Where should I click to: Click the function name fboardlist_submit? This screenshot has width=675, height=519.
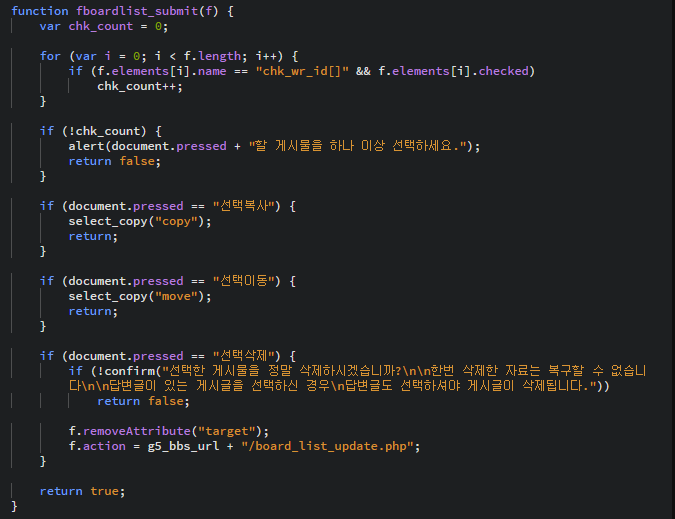136,11
